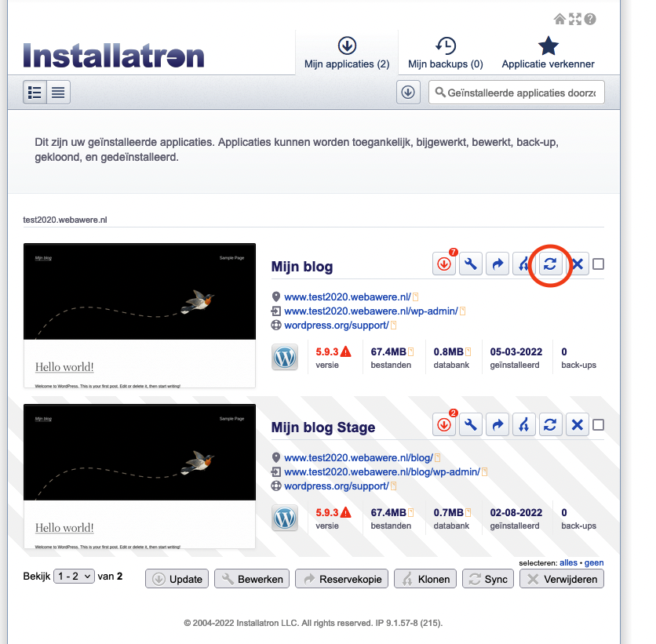656x644 pixels.
Task: Click the Mijn blog title
Action: [x=302, y=267]
